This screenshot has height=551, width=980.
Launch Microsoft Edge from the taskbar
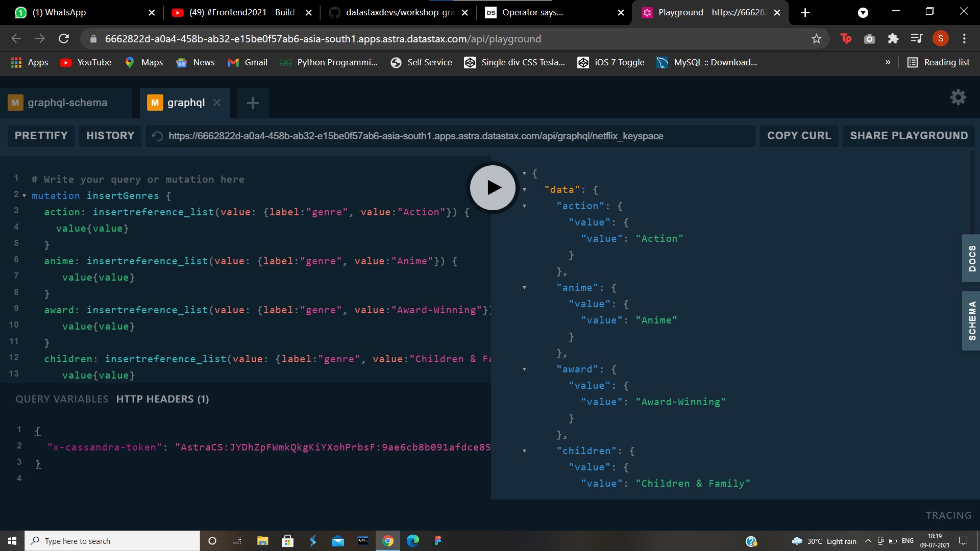coord(413,540)
